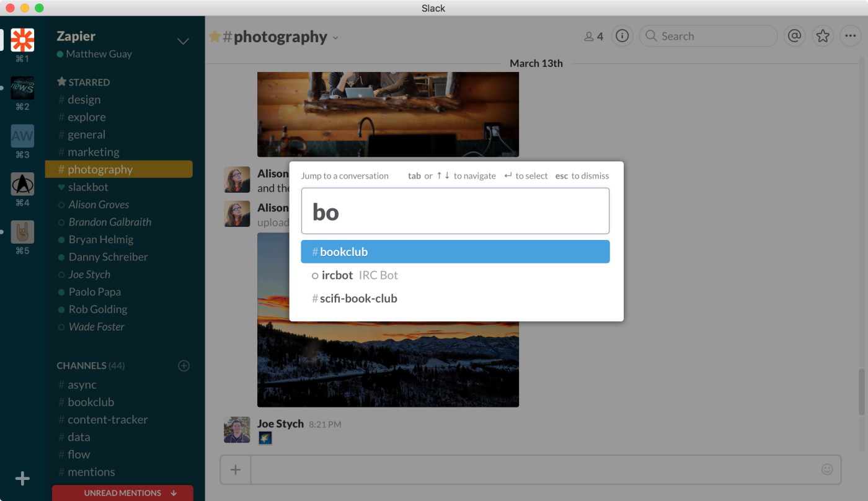
Task: Open Alison's avatar on first message
Action: click(x=237, y=180)
